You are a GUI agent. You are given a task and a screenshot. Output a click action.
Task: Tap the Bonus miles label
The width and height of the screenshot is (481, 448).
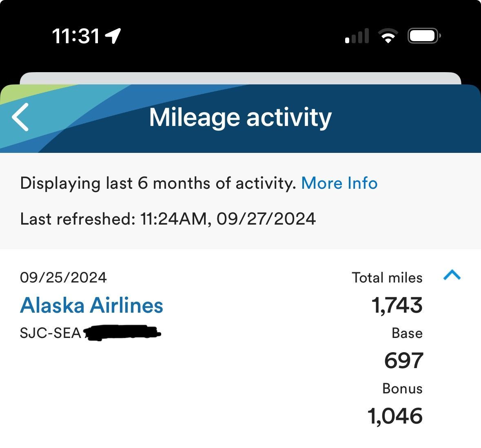click(x=402, y=388)
